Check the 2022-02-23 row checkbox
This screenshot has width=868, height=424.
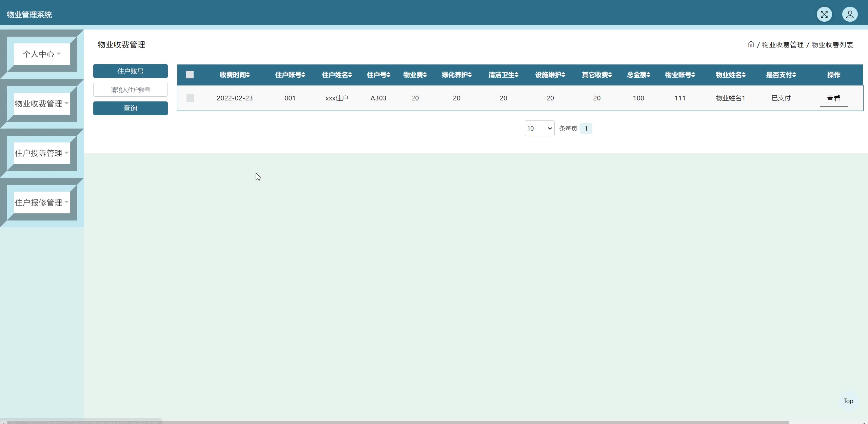coord(190,98)
